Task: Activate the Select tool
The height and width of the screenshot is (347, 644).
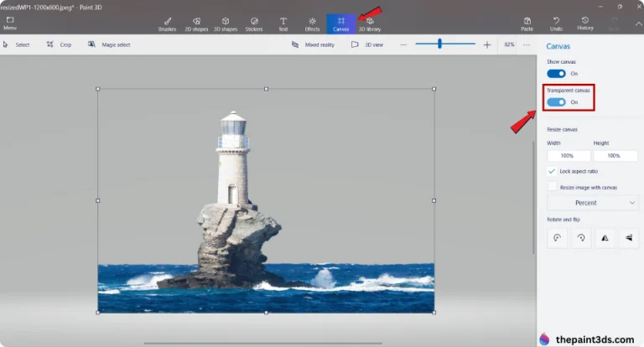Action: 17,44
